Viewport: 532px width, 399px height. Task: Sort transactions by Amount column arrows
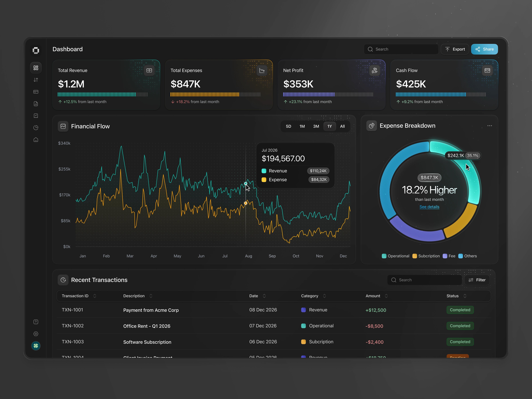coord(386,296)
